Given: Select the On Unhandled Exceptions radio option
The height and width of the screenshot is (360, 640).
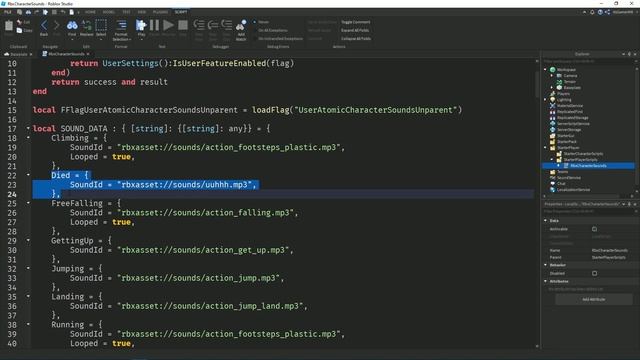Looking at the screenshot, I should [x=255, y=38].
